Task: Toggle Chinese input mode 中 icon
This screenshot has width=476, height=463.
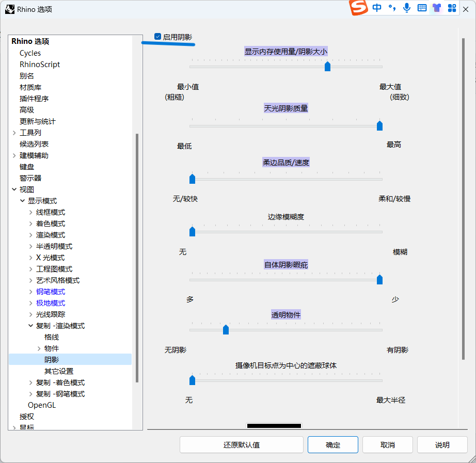Action: 377,8
